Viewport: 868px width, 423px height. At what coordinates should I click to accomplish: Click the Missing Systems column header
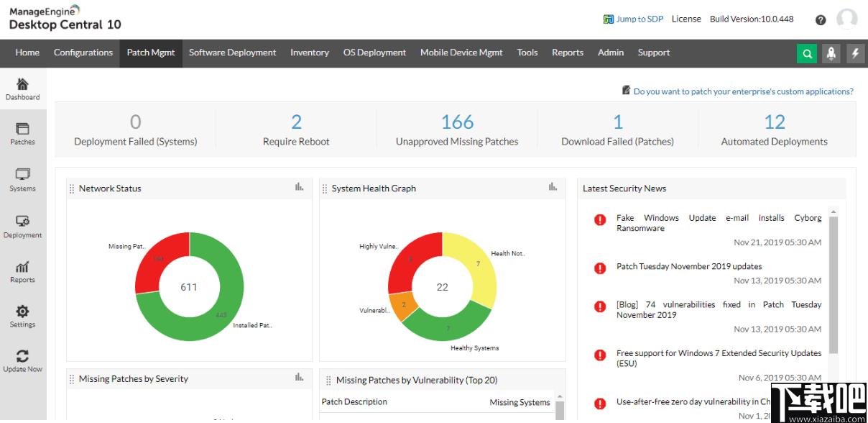520,402
